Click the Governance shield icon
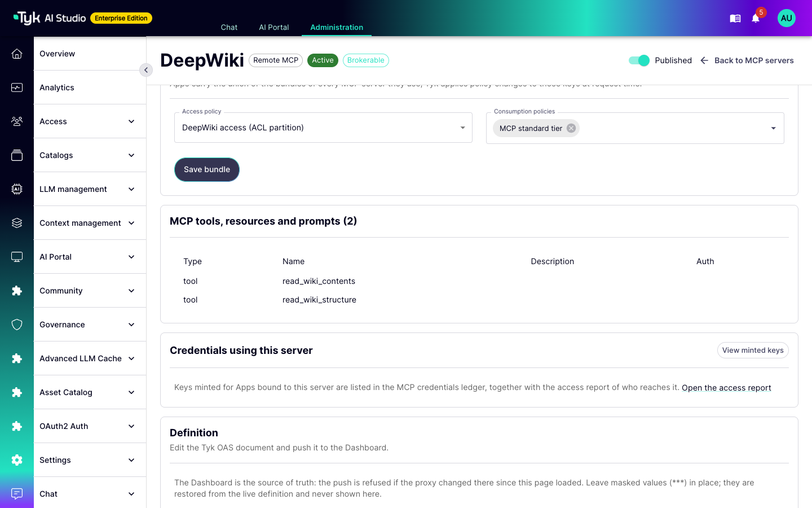 pyautogui.click(x=17, y=325)
